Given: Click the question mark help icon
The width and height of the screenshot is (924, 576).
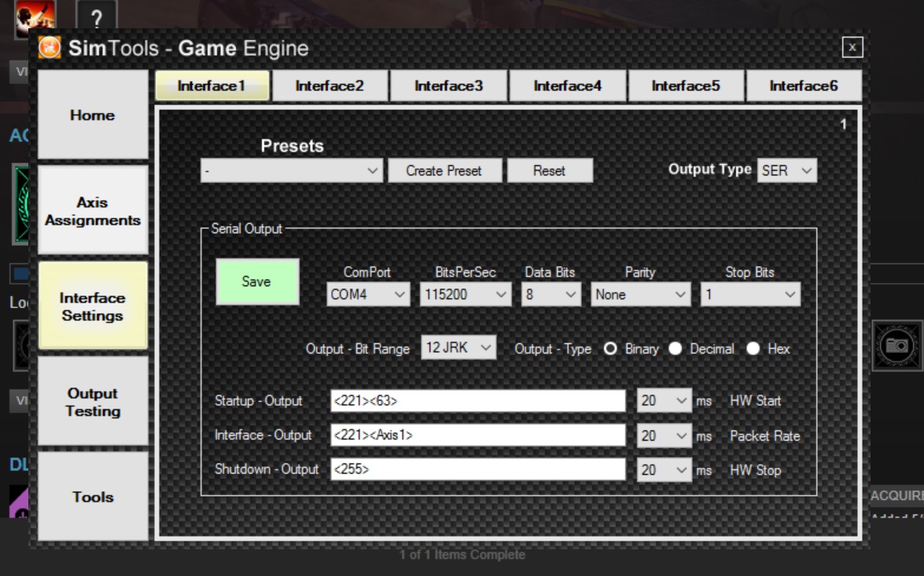Looking at the screenshot, I should click(97, 17).
